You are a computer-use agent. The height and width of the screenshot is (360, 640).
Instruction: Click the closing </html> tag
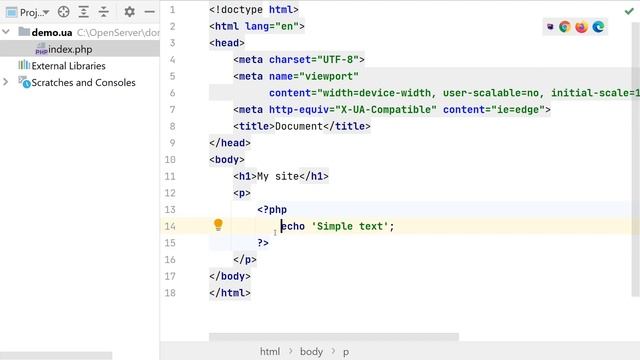coord(230,293)
